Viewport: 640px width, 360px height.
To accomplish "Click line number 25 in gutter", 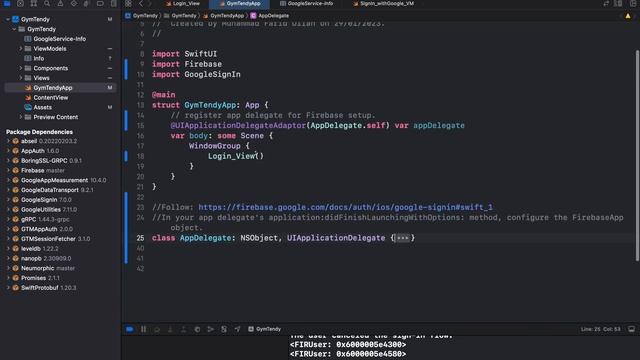I will pyautogui.click(x=140, y=238).
